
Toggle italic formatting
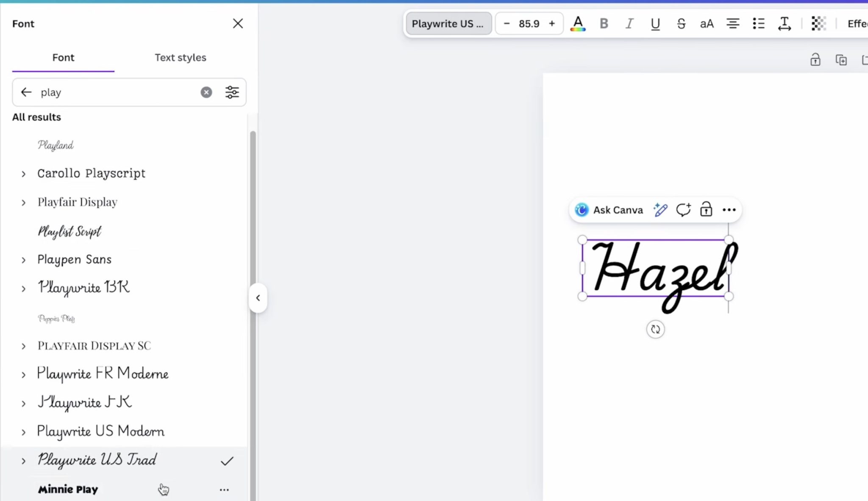[x=629, y=23]
